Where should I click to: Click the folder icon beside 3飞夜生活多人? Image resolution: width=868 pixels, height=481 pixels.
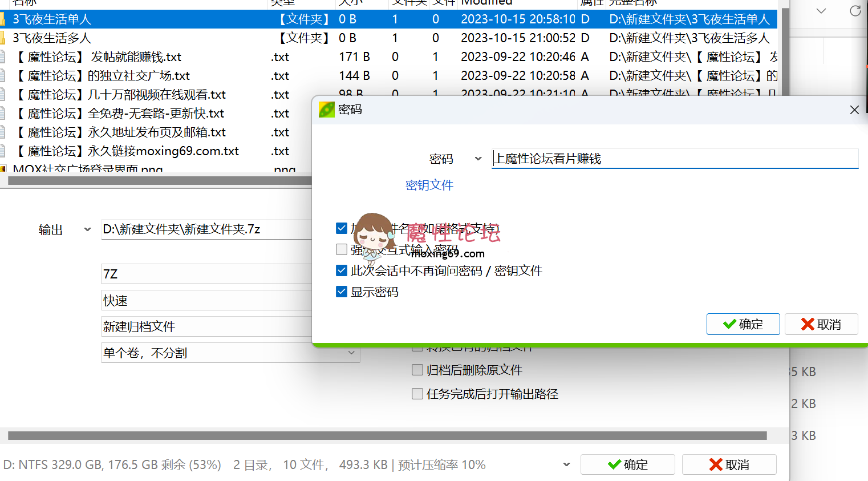tap(4, 38)
